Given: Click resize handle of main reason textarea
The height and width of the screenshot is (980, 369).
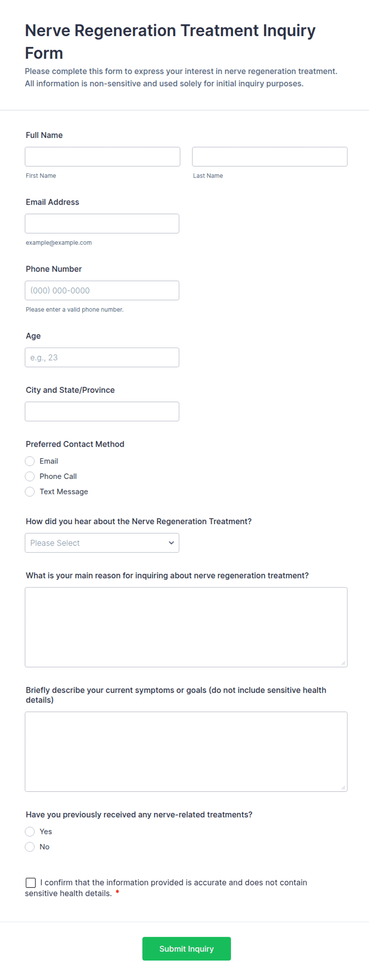Looking at the screenshot, I should 344,663.
